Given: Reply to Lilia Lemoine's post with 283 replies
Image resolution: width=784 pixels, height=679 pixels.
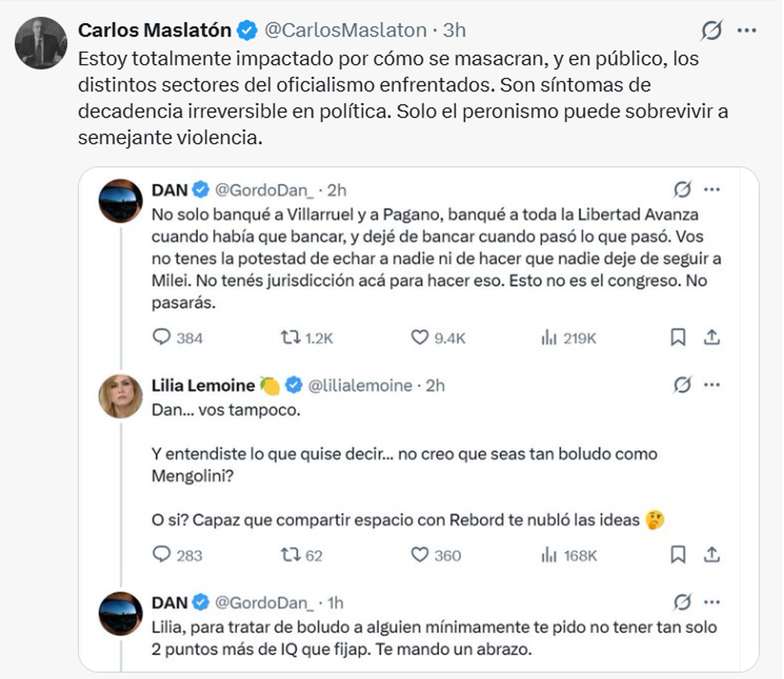Looking at the screenshot, I should (161, 555).
